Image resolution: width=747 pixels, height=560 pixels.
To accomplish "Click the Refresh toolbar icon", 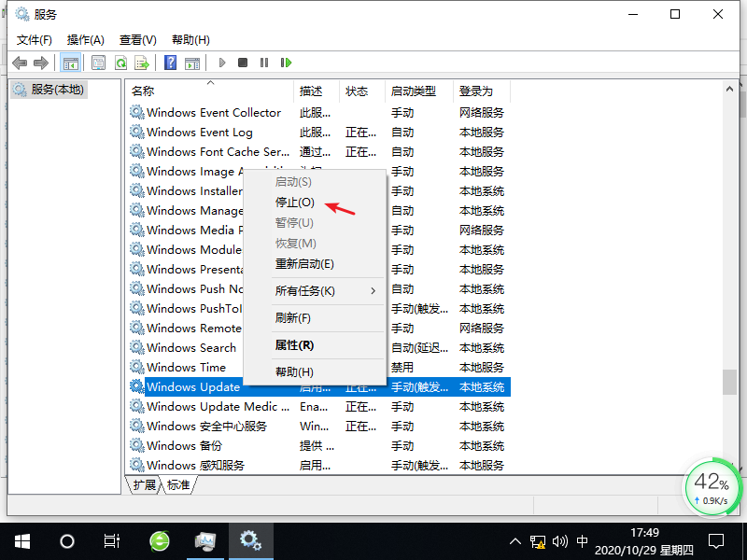I will coord(120,63).
